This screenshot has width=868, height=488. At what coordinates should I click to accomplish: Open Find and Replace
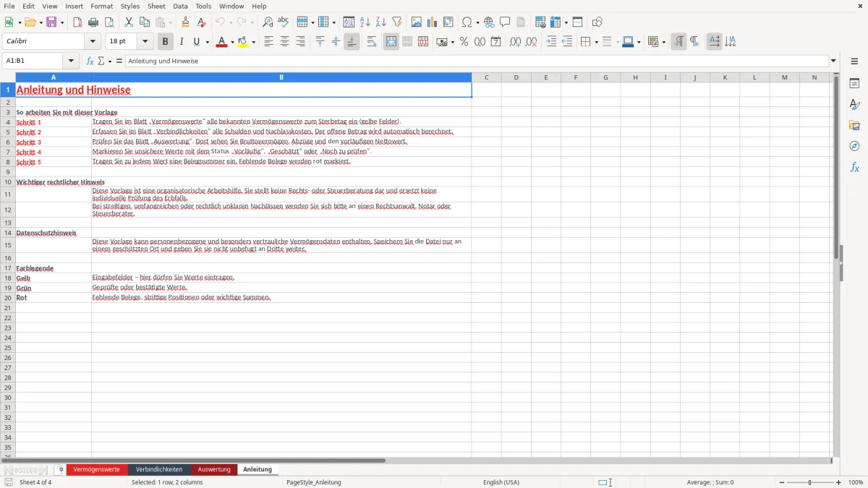268,22
